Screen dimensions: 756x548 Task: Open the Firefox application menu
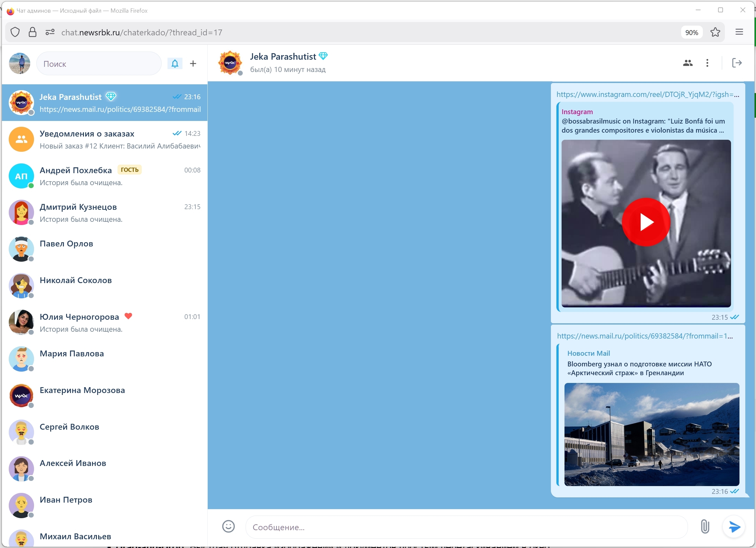(739, 32)
